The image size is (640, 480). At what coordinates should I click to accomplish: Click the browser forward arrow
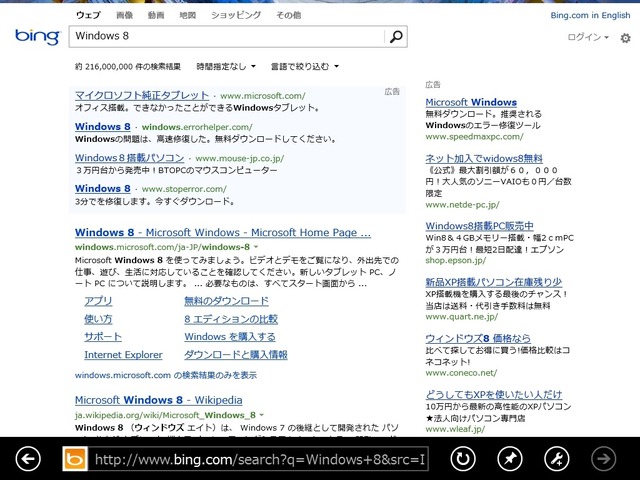click(x=604, y=459)
